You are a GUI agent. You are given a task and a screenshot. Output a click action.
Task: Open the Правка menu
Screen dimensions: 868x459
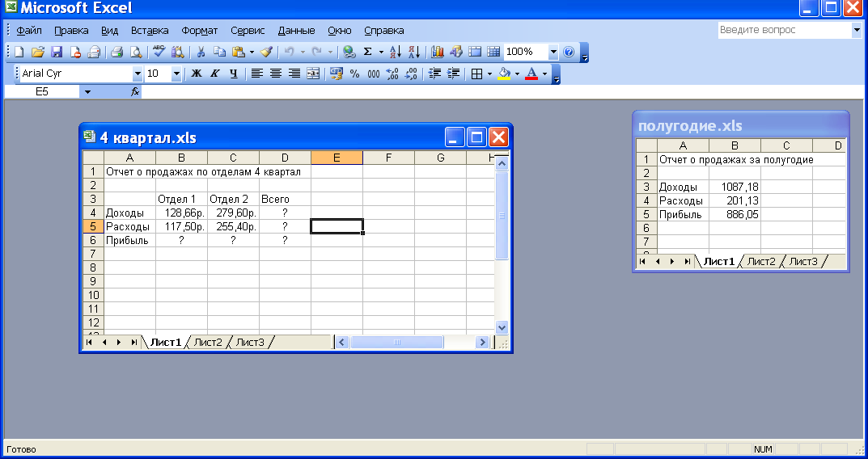[71, 31]
